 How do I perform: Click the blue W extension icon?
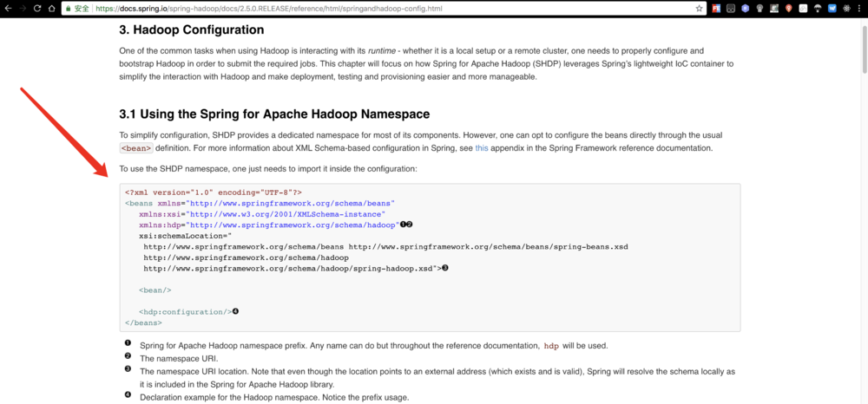click(832, 8)
